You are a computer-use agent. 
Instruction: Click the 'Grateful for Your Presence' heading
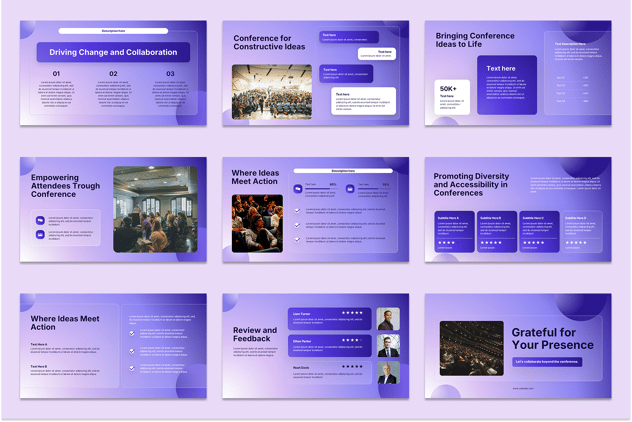pyautogui.click(x=552, y=338)
